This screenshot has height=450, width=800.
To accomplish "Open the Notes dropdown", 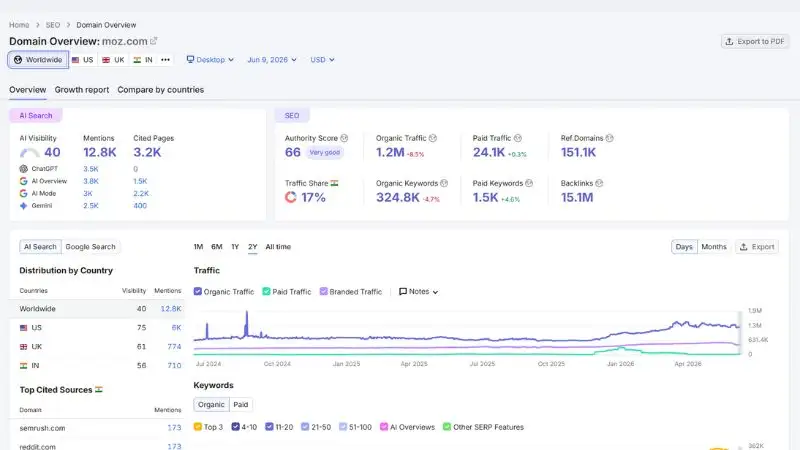I will pos(418,291).
